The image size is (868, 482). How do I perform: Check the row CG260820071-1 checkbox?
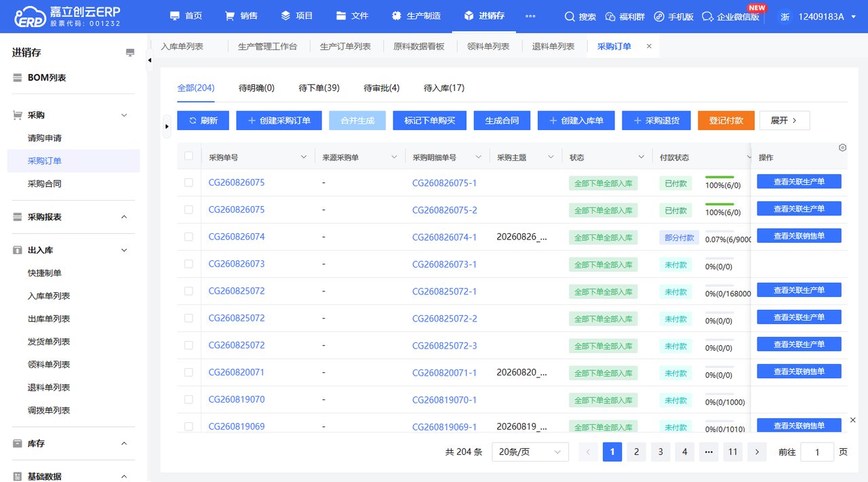tap(189, 373)
